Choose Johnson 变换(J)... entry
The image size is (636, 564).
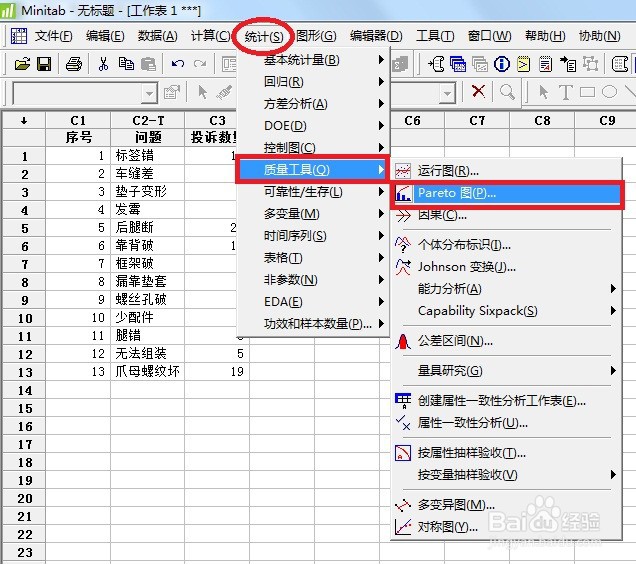pyautogui.click(x=506, y=267)
